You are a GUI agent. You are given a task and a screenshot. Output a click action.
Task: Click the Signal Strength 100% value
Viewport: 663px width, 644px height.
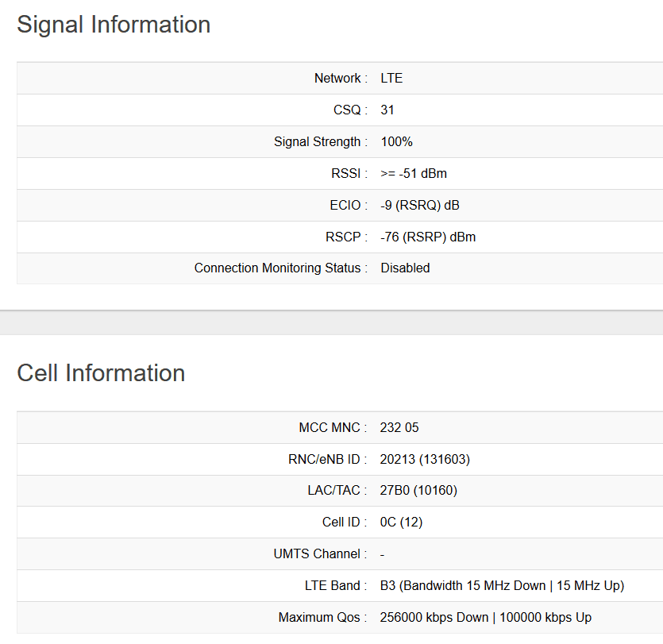coord(396,141)
